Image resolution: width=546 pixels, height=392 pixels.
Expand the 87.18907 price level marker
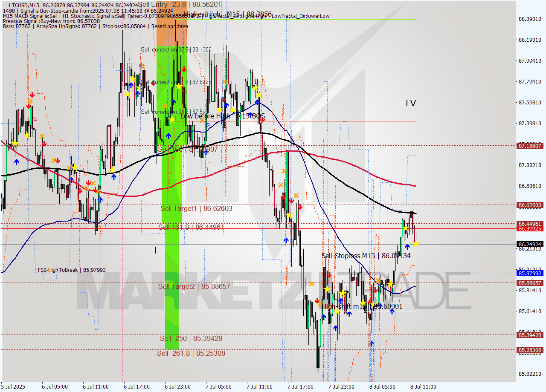click(529, 146)
